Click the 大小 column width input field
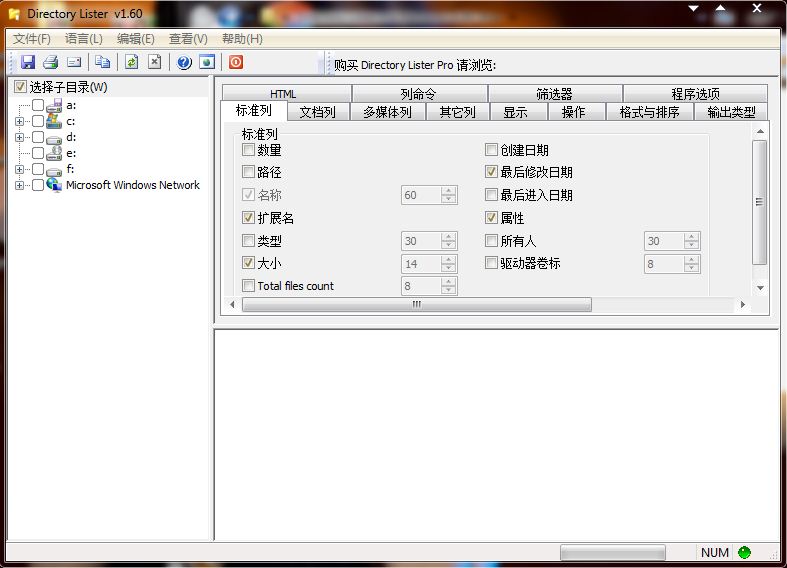Image resolution: width=787 pixels, height=568 pixels. pos(420,264)
